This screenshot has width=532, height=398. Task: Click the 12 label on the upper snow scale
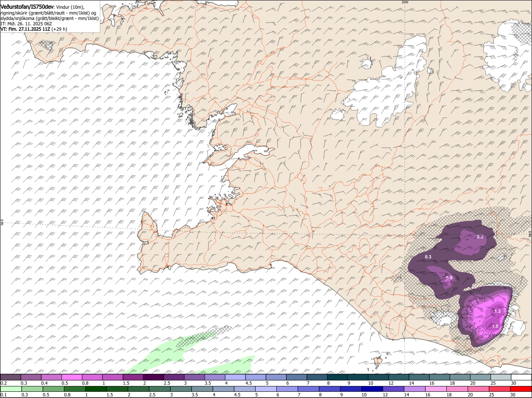[391, 383]
